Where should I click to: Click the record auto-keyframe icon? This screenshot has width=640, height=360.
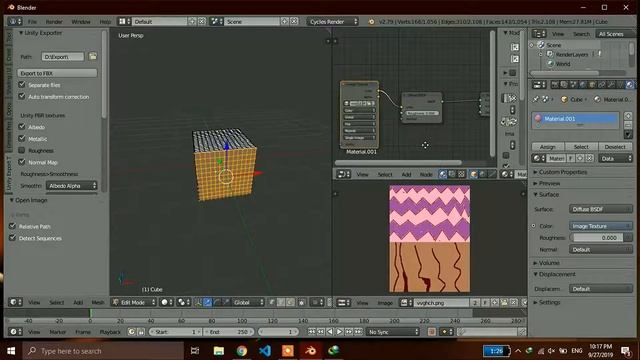click(431, 332)
